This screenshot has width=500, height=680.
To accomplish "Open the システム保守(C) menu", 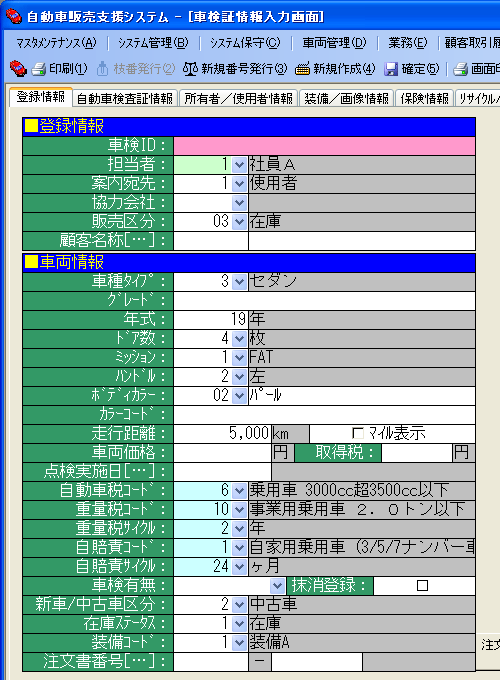I will point(245,42).
